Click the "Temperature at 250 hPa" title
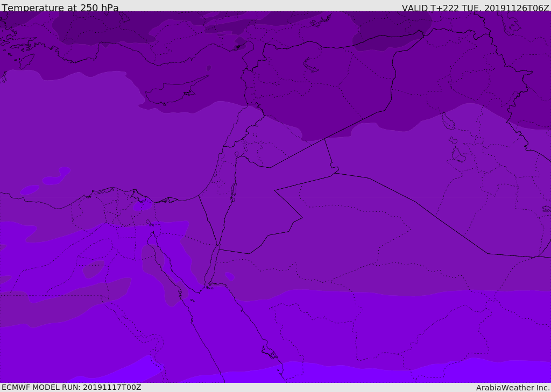Screen dimensions: 551x392 point(60,8)
